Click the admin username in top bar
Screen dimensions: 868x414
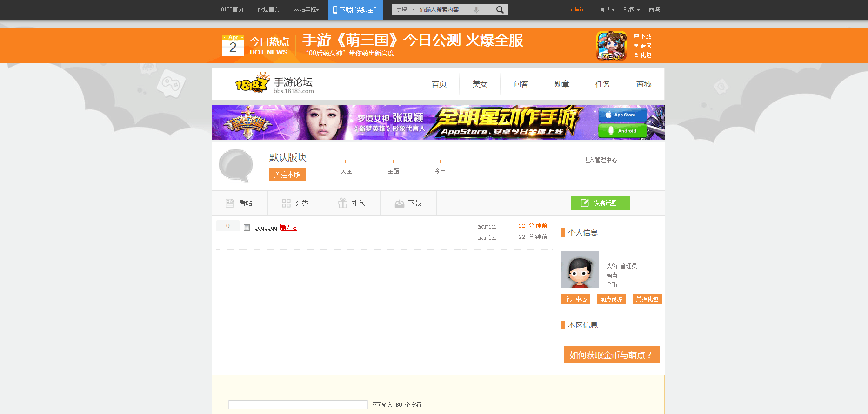point(578,10)
